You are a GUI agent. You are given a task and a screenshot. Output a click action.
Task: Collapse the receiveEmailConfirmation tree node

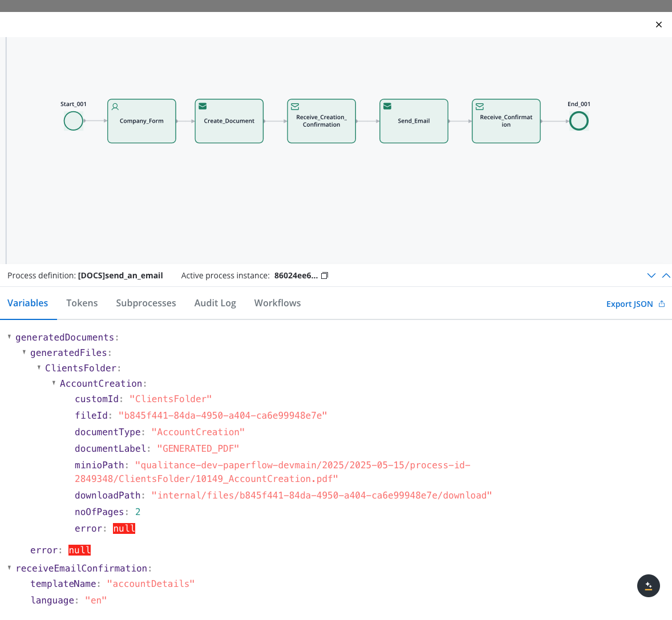(9, 568)
